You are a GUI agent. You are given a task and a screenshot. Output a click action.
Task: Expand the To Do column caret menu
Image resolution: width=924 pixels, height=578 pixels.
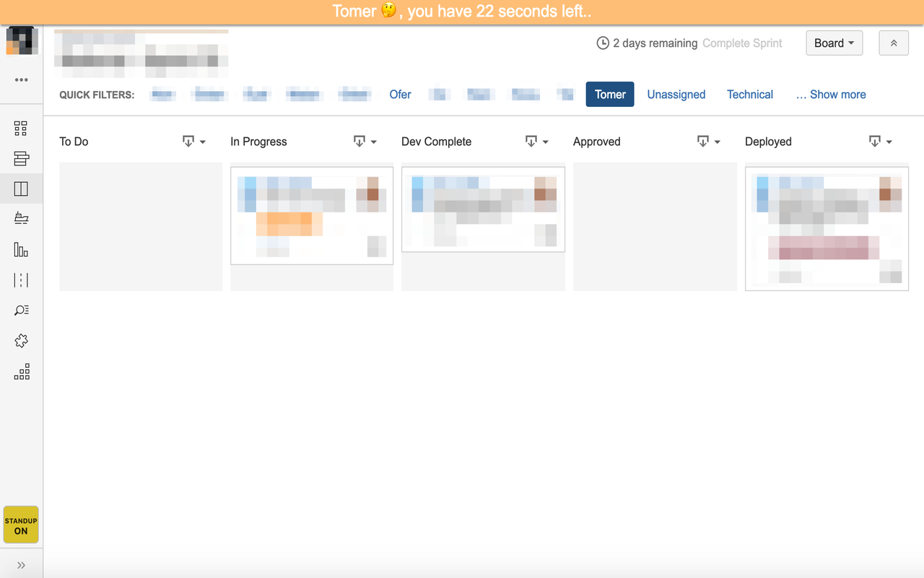[x=203, y=142]
